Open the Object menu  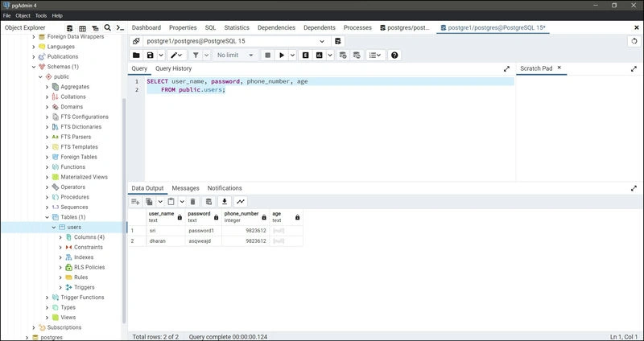coord(23,15)
